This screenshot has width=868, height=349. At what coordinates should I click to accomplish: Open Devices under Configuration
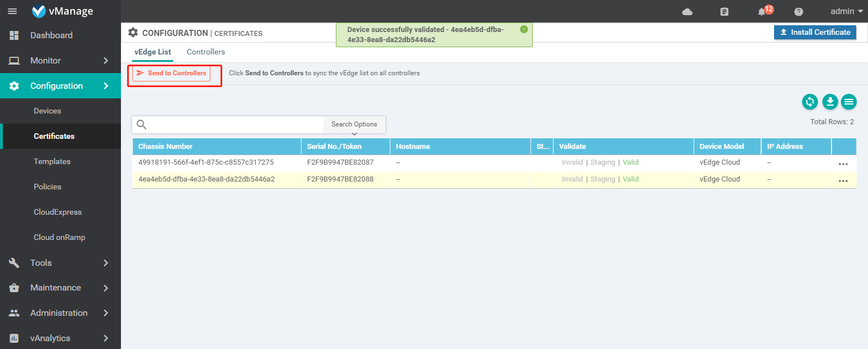pos(47,111)
